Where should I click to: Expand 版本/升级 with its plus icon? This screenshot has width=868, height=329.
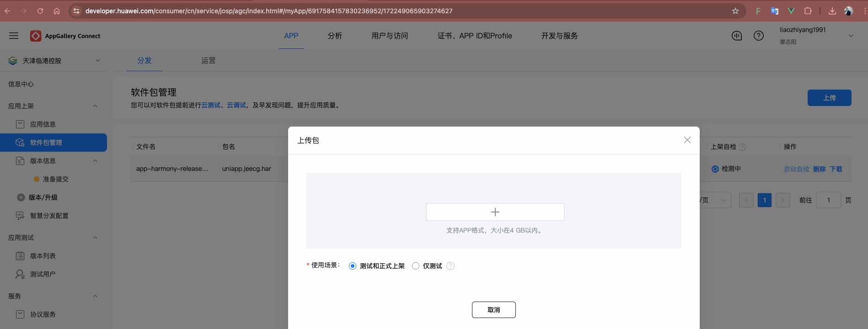[x=21, y=197]
